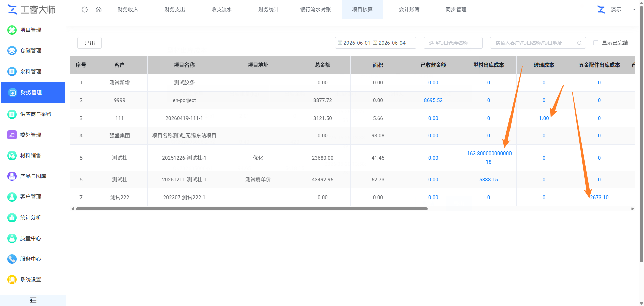Open 委外管理 sidebar icon

click(12, 135)
